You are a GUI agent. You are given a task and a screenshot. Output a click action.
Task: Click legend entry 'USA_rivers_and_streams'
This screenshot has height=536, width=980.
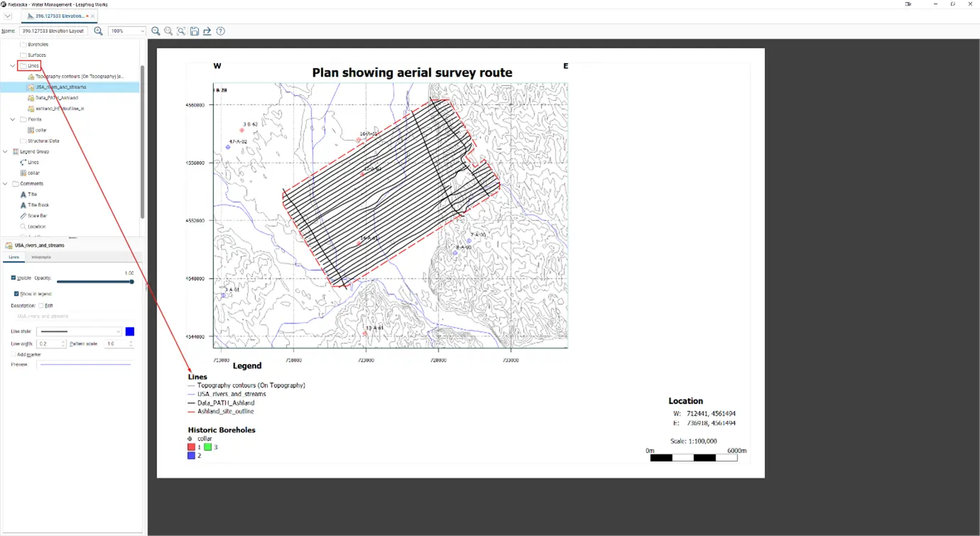[x=232, y=394]
